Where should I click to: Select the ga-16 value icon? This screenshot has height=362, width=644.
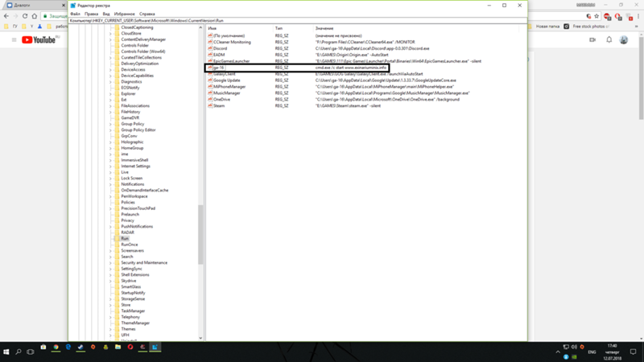click(210, 68)
